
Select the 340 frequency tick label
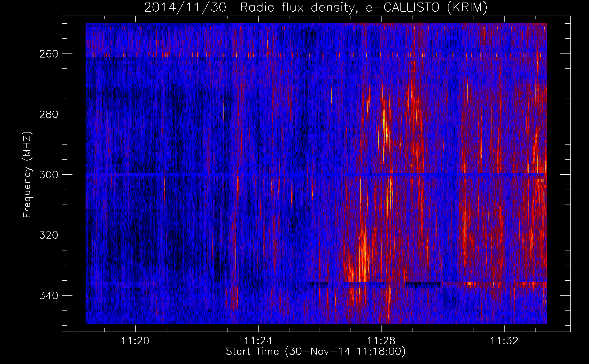pos(49,296)
